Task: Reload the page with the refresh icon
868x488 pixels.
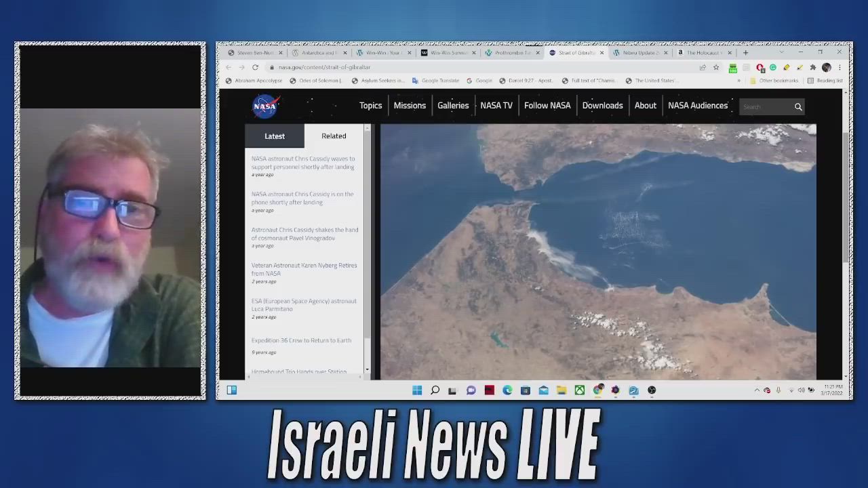Action: 255,67
